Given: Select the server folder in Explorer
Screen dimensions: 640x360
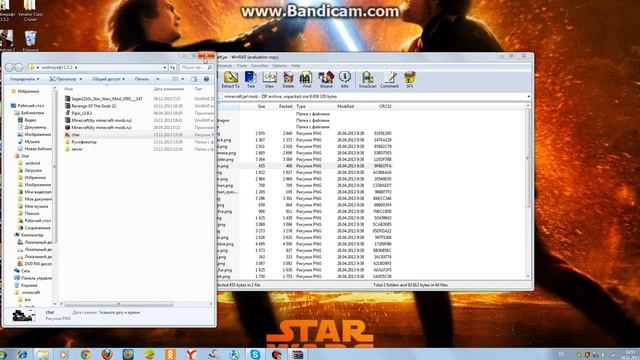Looking at the screenshot, I should tap(73, 149).
